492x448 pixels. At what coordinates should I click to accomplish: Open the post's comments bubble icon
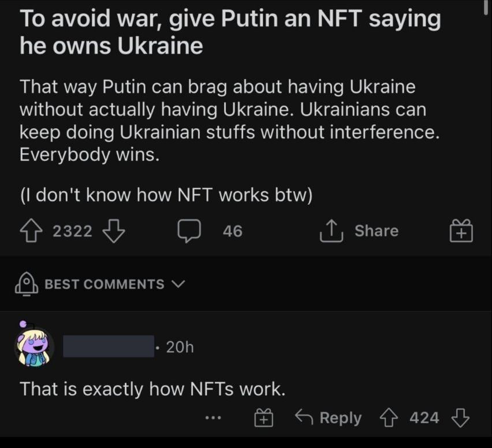(x=188, y=231)
